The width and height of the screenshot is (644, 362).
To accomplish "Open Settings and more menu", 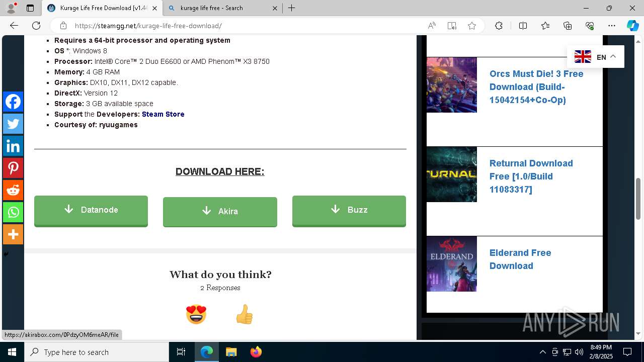I will 612,26.
